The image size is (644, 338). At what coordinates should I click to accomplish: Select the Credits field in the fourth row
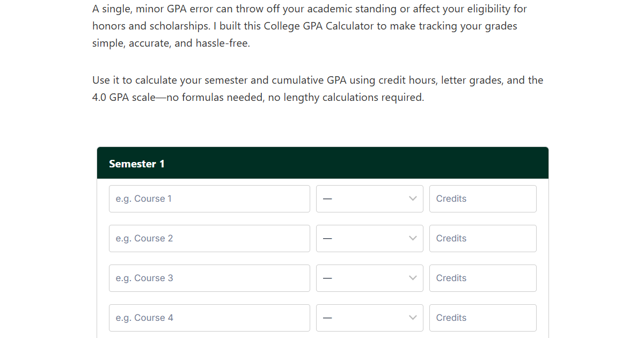(482, 318)
